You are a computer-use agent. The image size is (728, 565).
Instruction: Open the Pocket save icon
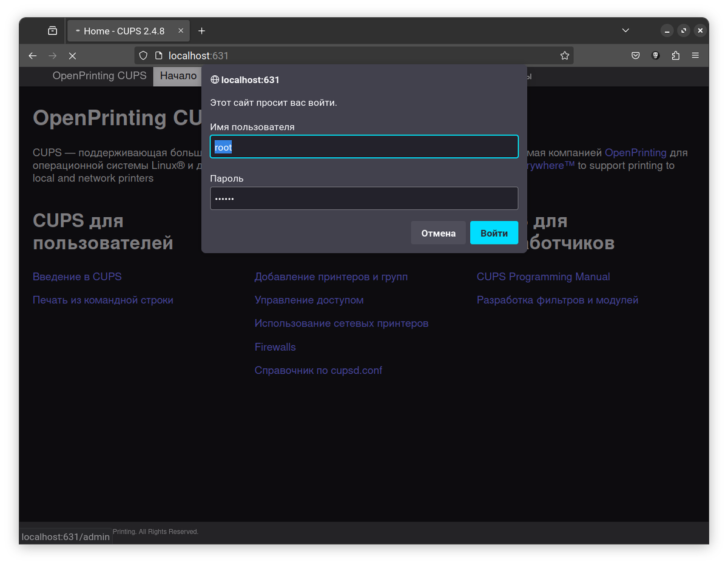tap(636, 56)
